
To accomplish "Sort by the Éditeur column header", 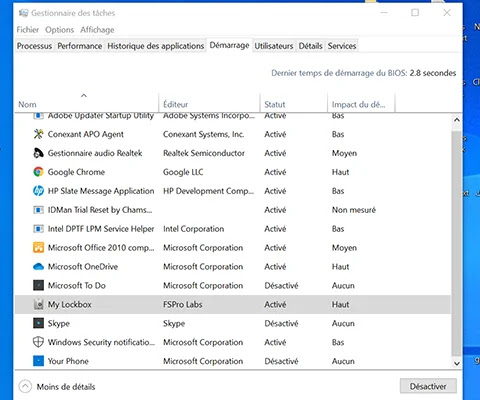I will (x=209, y=103).
